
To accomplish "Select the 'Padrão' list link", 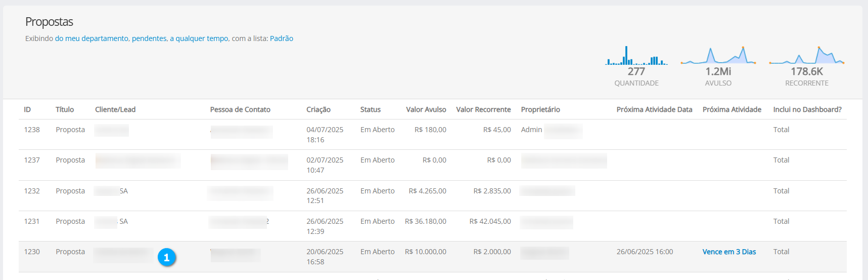I will [282, 38].
